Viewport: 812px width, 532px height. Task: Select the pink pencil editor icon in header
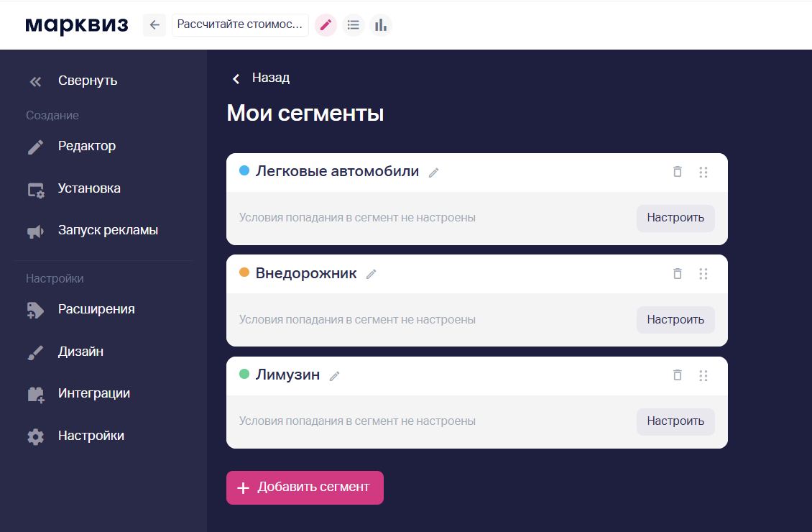(x=326, y=25)
